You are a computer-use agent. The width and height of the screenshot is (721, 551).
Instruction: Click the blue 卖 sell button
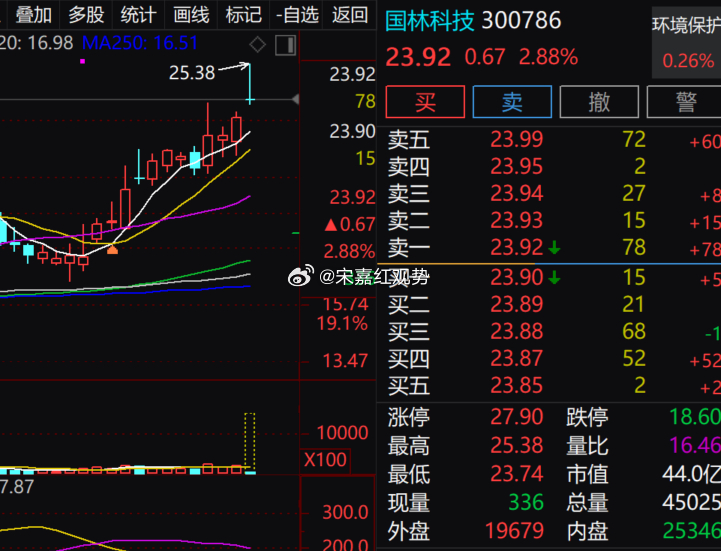pyautogui.click(x=512, y=102)
